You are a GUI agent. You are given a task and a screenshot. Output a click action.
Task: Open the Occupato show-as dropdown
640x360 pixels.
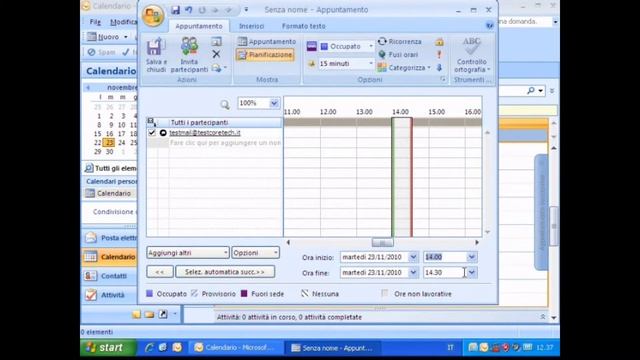[x=371, y=47]
